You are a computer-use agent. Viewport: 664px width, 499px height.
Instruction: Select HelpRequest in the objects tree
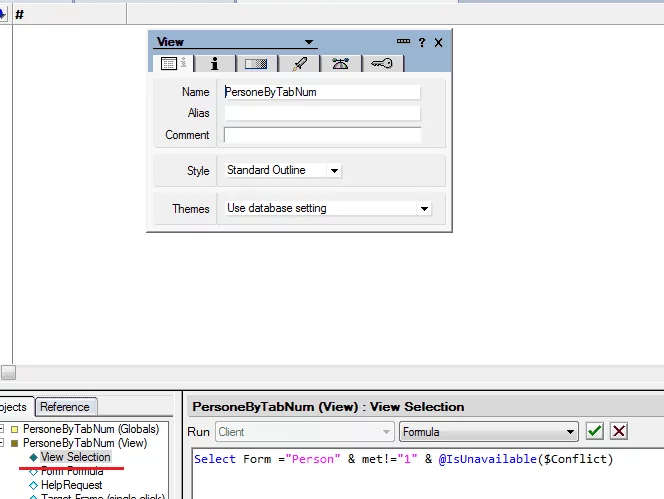click(71, 485)
